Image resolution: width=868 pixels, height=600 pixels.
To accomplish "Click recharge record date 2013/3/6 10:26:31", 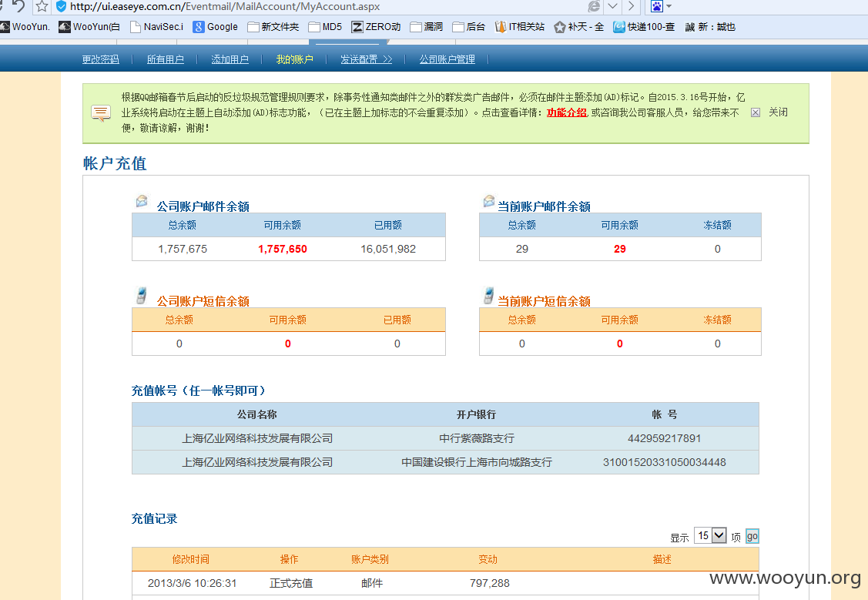I will tap(192, 583).
